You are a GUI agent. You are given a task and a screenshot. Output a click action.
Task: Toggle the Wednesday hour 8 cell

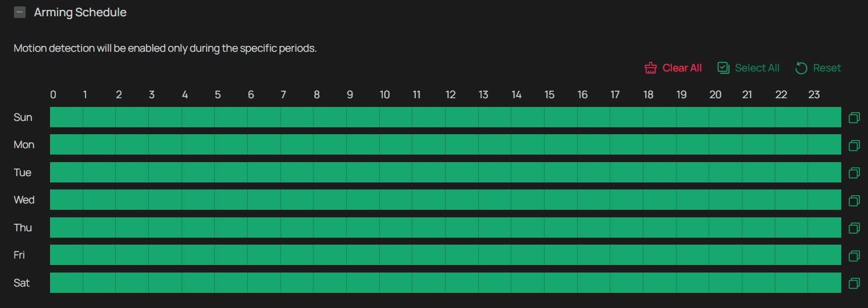(x=330, y=199)
